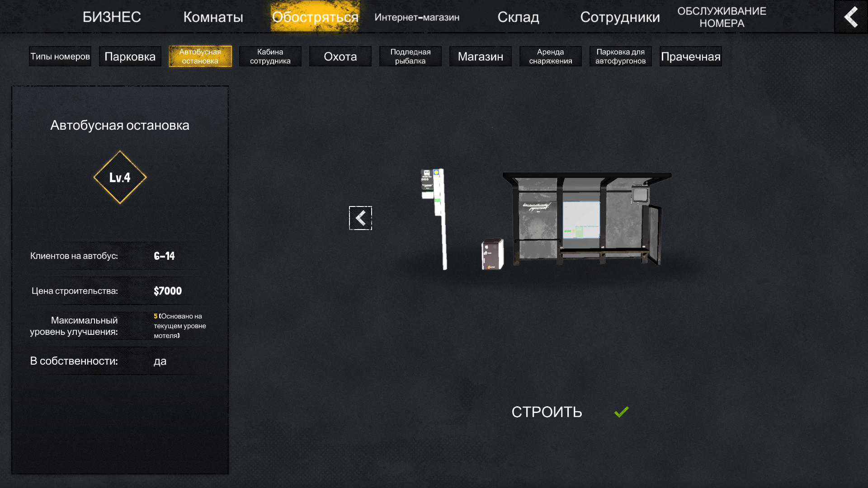The image size is (868, 488).
Task: Open the Интернет-магазин tab
Action: 417,17
